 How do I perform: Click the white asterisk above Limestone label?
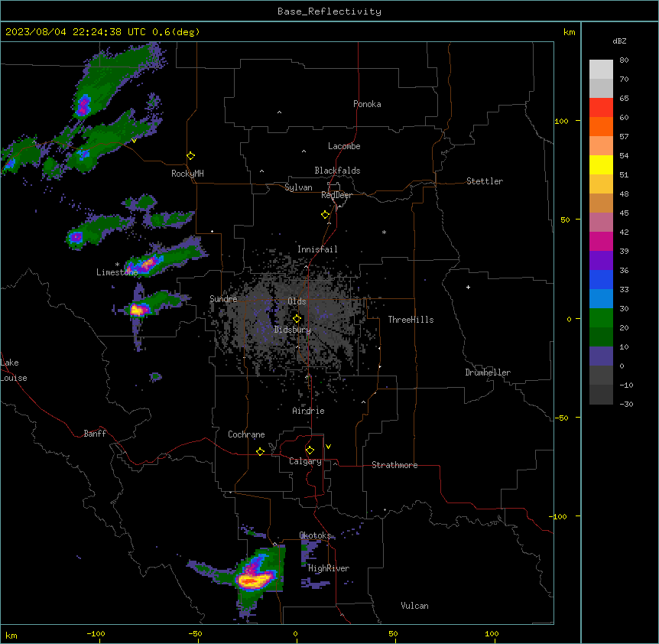click(117, 265)
